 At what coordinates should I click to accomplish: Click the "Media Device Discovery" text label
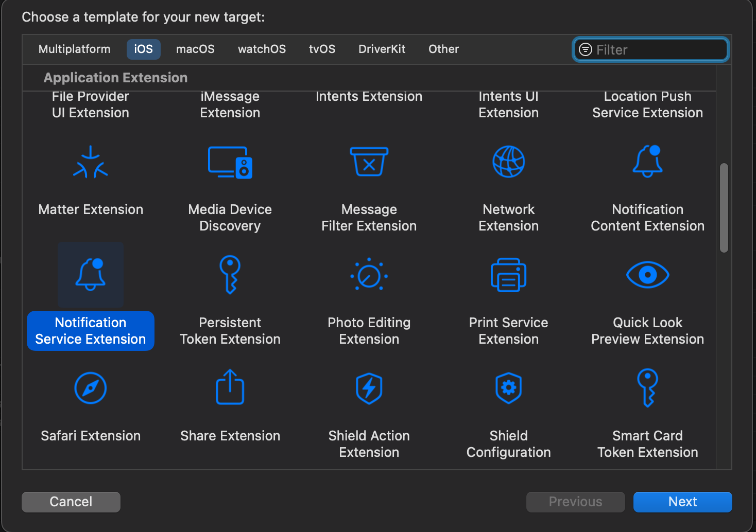click(x=230, y=218)
